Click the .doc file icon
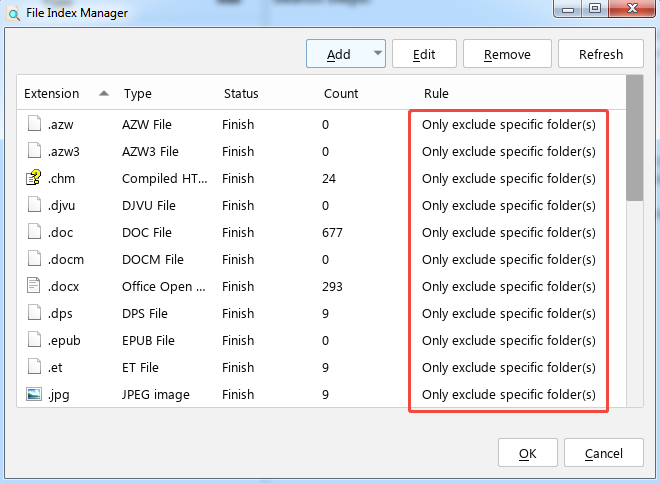The width and height of the screenshot is (660, 483). [33, 233]
